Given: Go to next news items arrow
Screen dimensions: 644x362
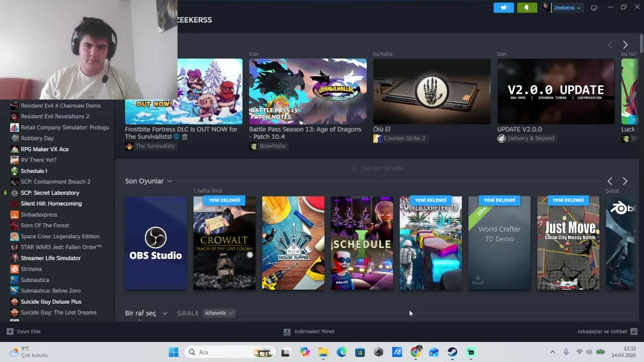Looking at the screenshot, I should pyautogui.click(x=625, y=45).
